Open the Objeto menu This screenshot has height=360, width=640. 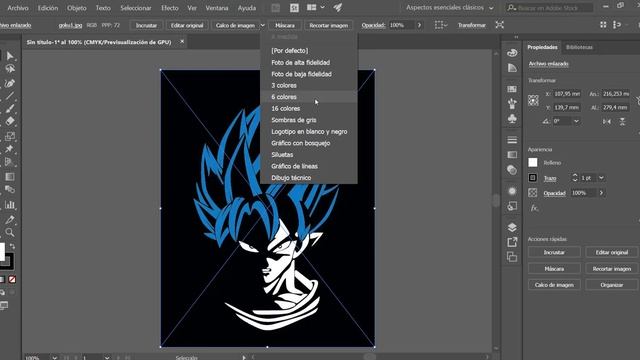pyautogui.click(x=77, y=8)
